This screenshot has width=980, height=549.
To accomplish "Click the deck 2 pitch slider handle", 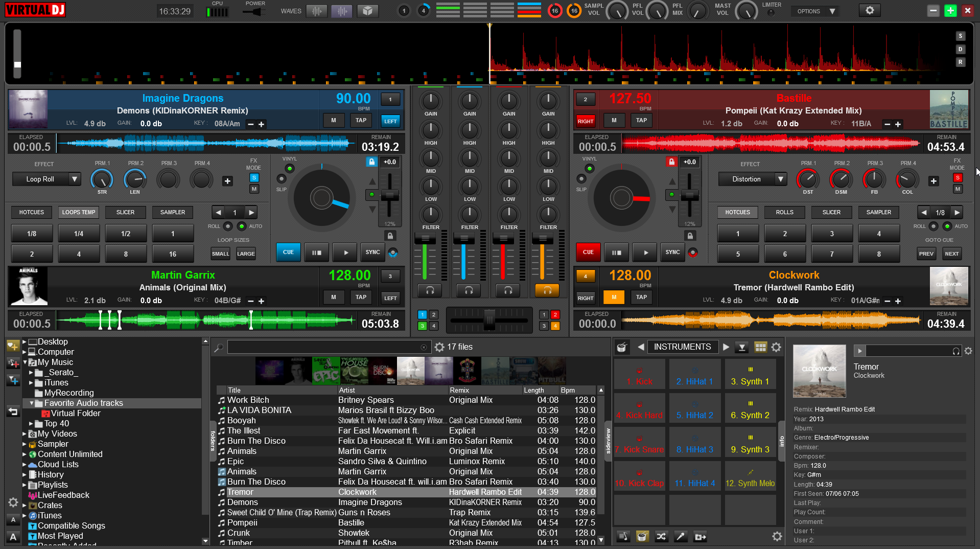I will coord(689,195).
